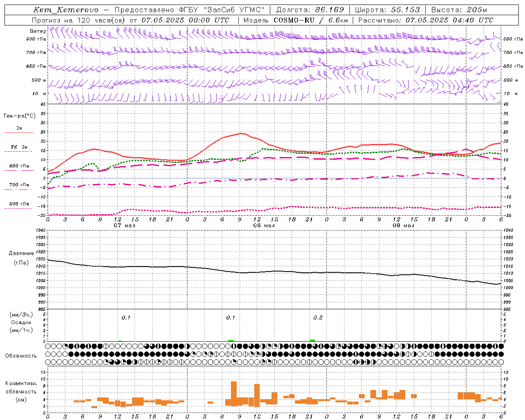Click the Тем-ра(°C) temperature panel label

[19, 116]
